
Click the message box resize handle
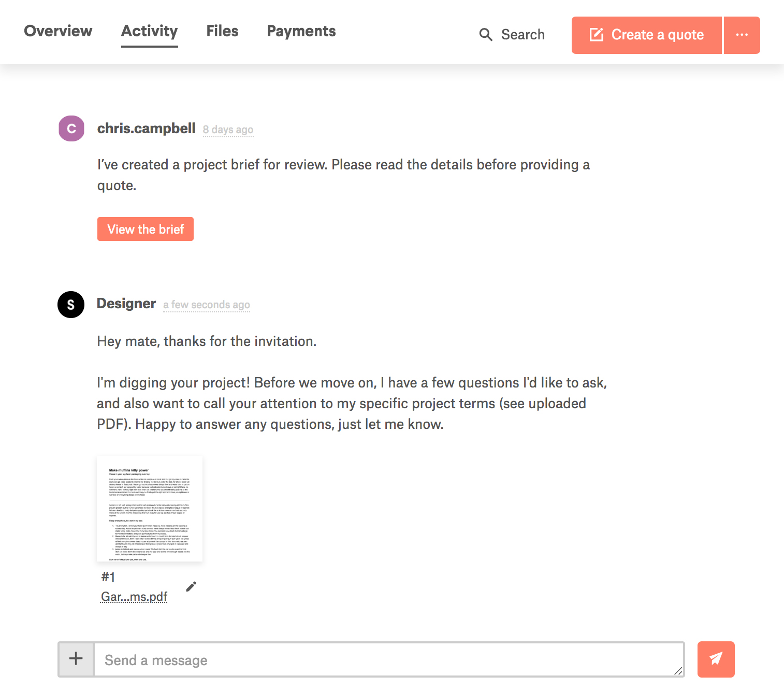tap(678, 671)
